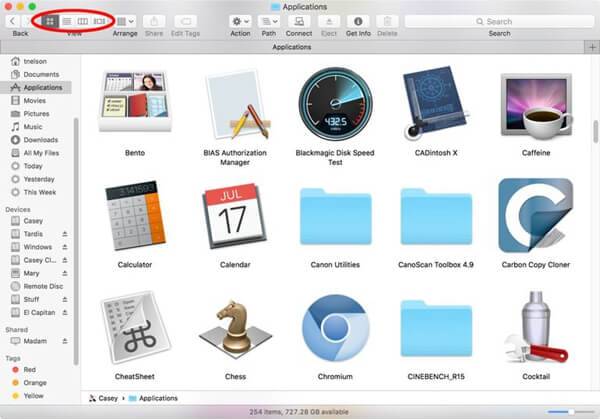
Task: Eject the Madam shared computer
Action: (65, 341)
